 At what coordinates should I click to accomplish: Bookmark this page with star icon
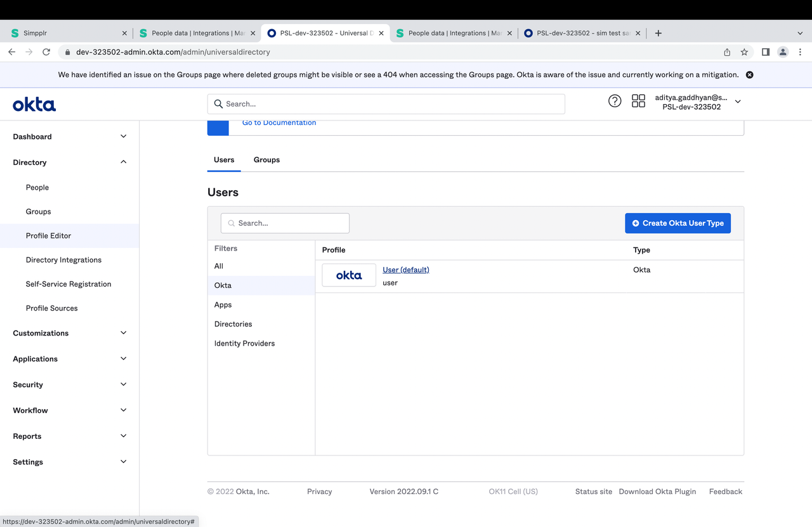coord(744,52)
